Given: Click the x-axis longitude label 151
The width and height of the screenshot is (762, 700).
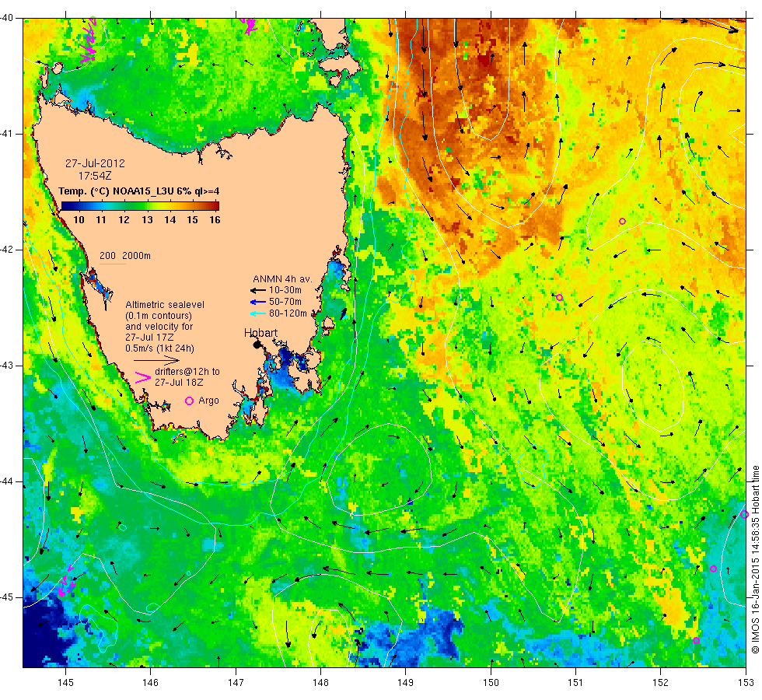Looking at the screenshot, I should [x=575, y=683].
